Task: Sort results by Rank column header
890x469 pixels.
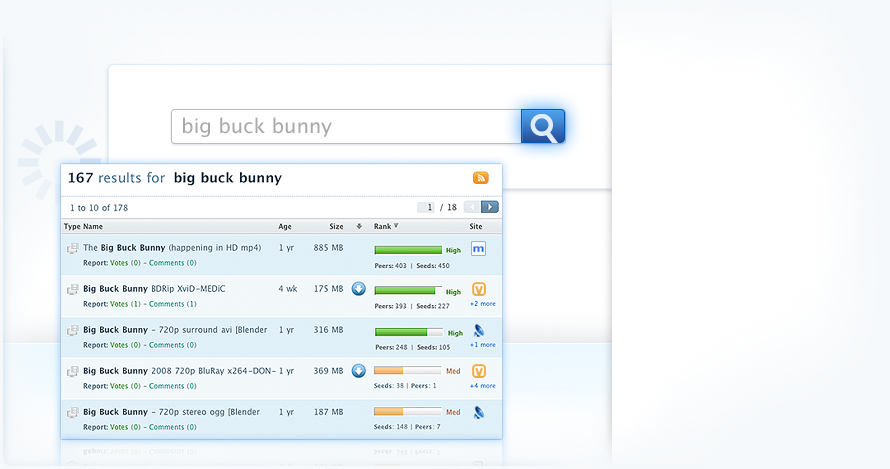Action: click(x=386, y=226)
